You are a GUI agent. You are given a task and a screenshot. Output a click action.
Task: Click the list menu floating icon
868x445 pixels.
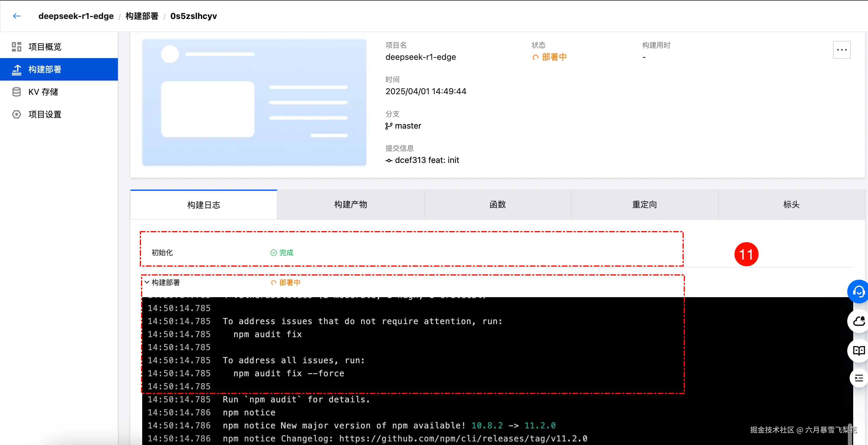pos(859,378)
